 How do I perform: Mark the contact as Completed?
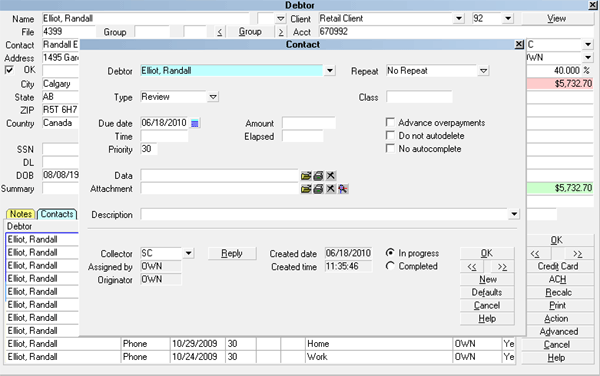coord(390,266)
